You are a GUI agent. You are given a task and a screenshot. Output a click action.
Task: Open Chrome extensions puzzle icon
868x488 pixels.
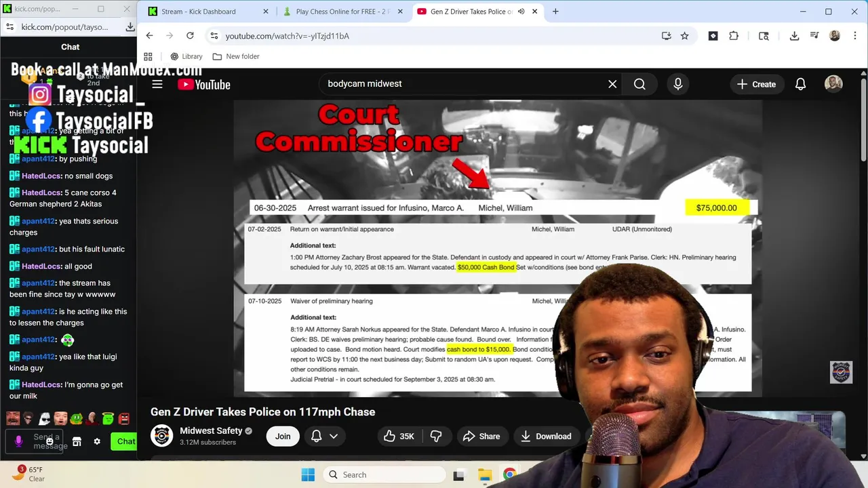(x=734, y=36)
